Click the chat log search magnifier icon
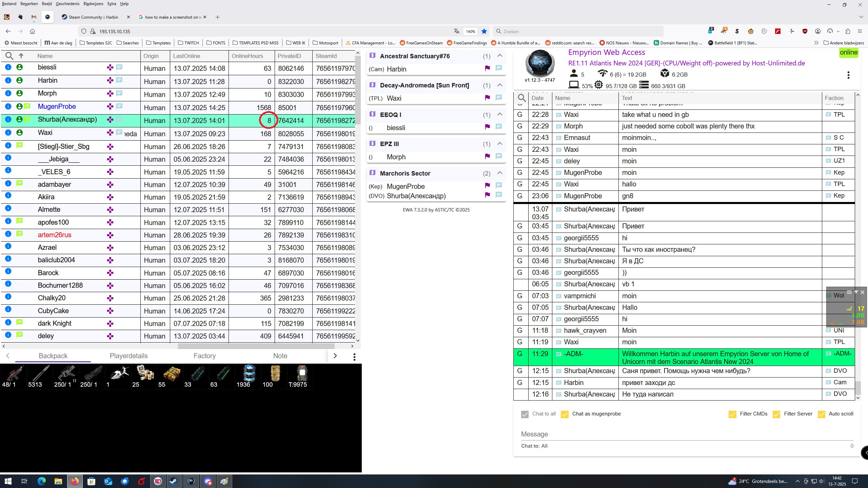 [522, 98]
